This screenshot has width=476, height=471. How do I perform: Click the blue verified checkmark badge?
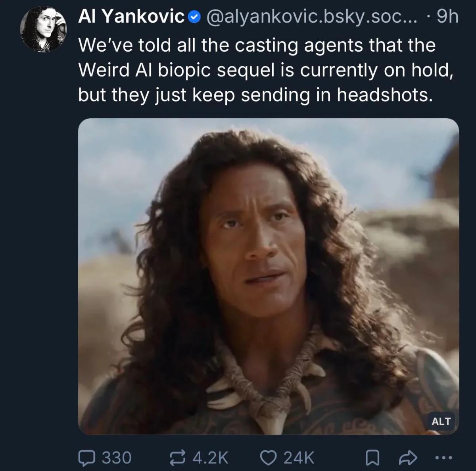(x=193, y=17)
